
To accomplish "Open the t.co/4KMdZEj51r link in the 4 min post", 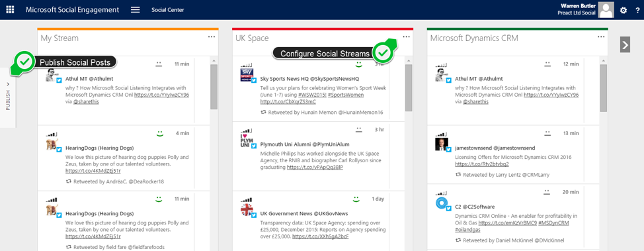I will [x=93, y=171].
